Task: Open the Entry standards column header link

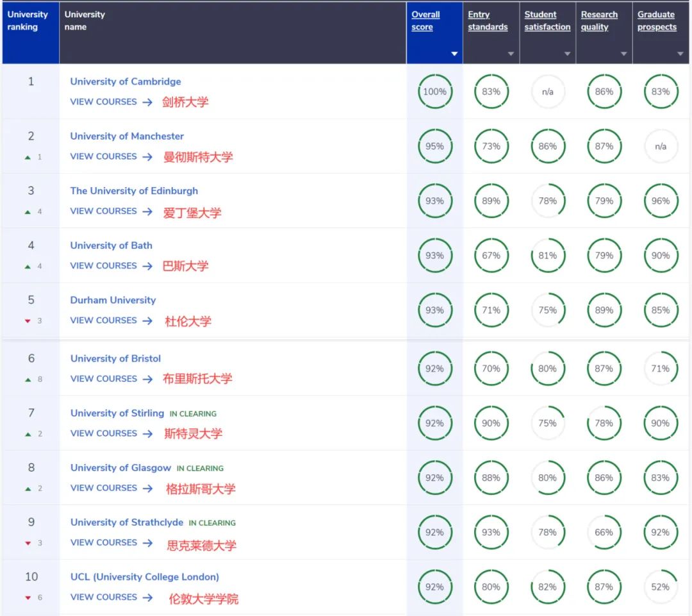Action: pos(488,21)
